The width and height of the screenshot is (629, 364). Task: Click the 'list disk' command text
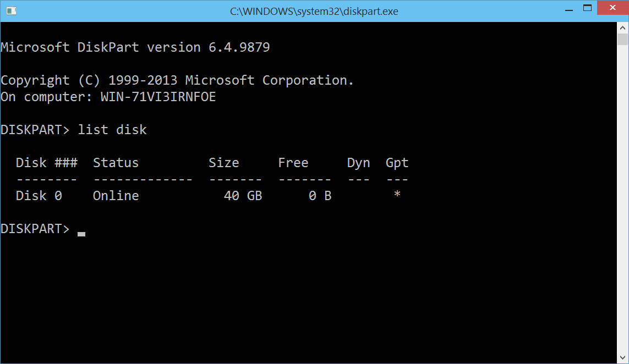pos(112,130)
